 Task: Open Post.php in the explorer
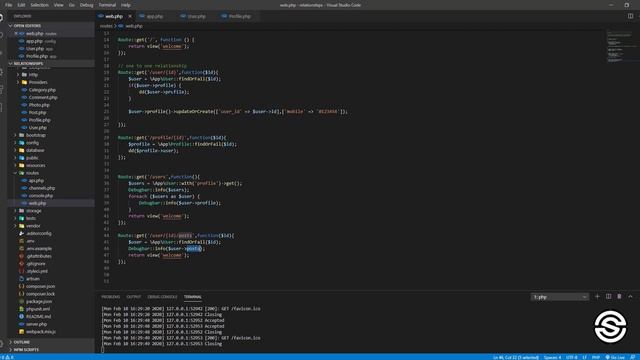(37, 113)
